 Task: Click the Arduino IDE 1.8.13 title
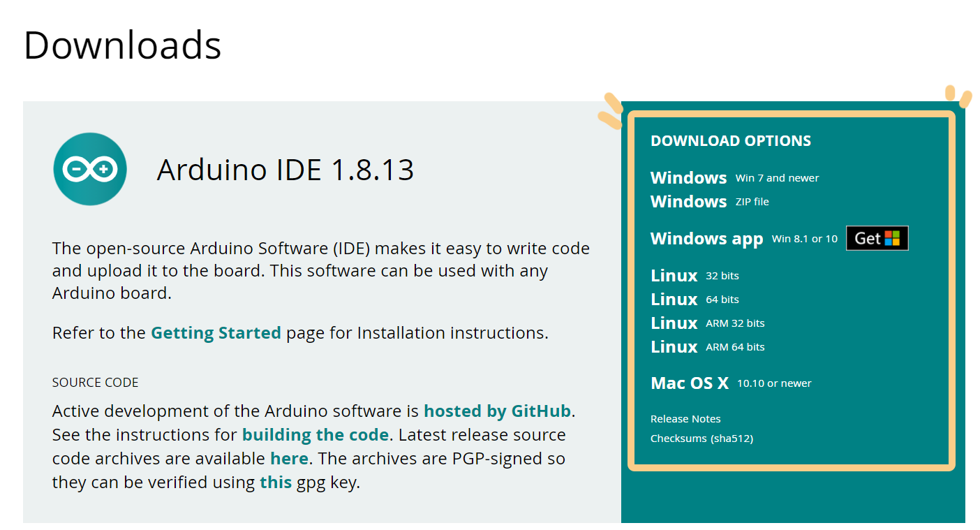pos(285,170)
